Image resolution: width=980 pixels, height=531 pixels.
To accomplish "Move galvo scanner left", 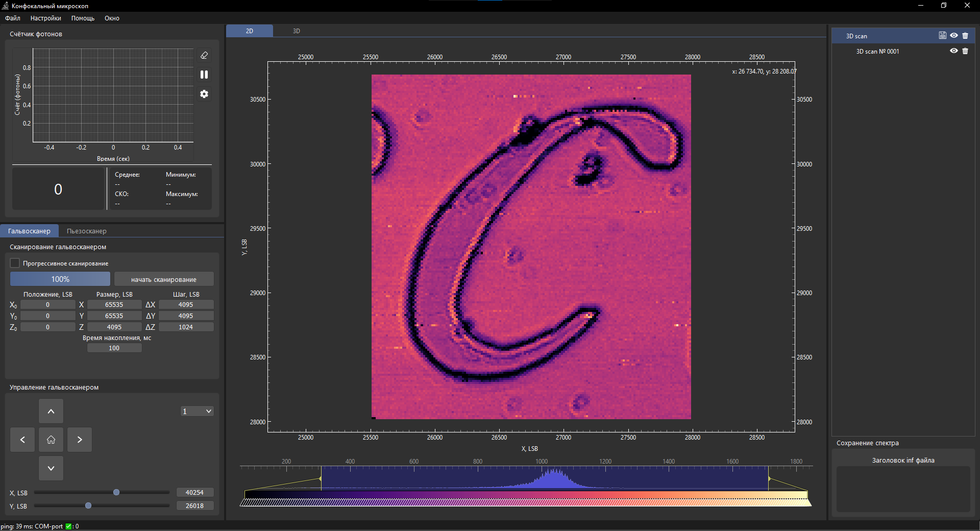I will click(x=22, y=440).
